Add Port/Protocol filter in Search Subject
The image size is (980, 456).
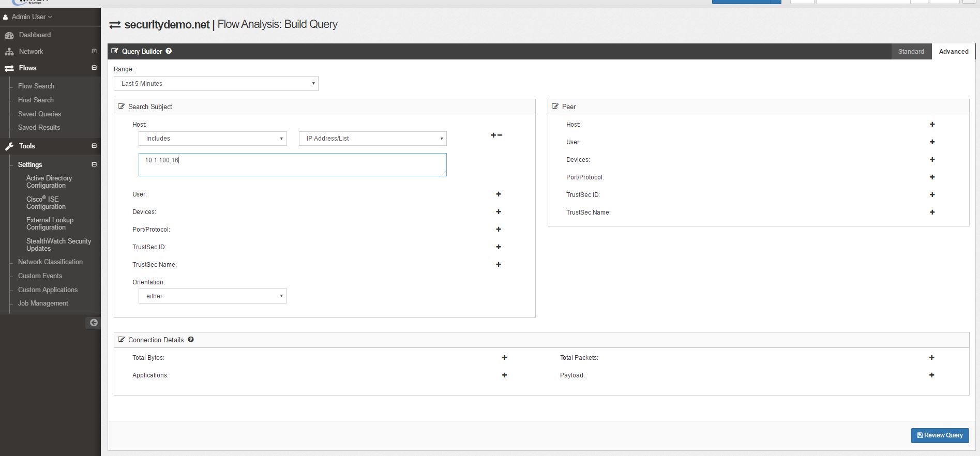tap(499, 230)
